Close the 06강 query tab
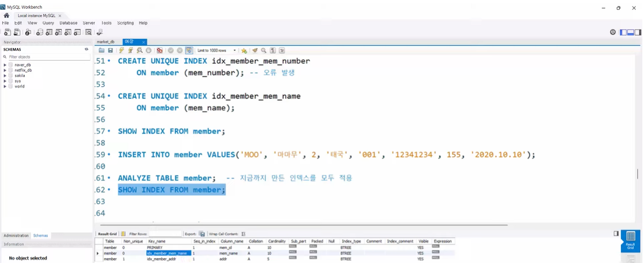 point(143,42)
